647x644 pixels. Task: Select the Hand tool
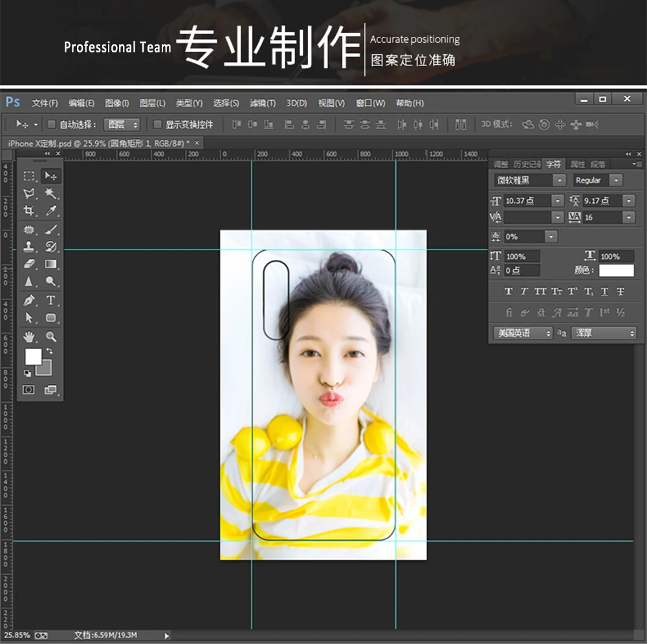tap(29, 336)
